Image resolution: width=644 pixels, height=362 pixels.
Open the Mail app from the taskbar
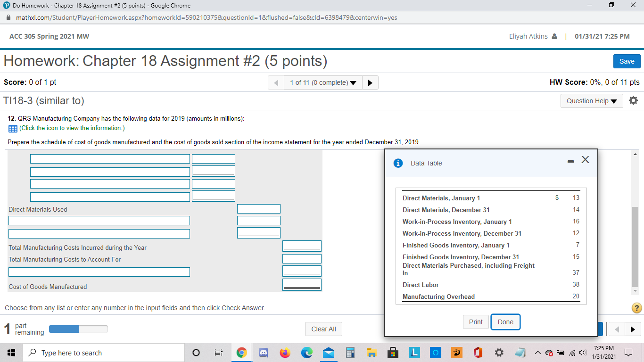tap(328, 353)
